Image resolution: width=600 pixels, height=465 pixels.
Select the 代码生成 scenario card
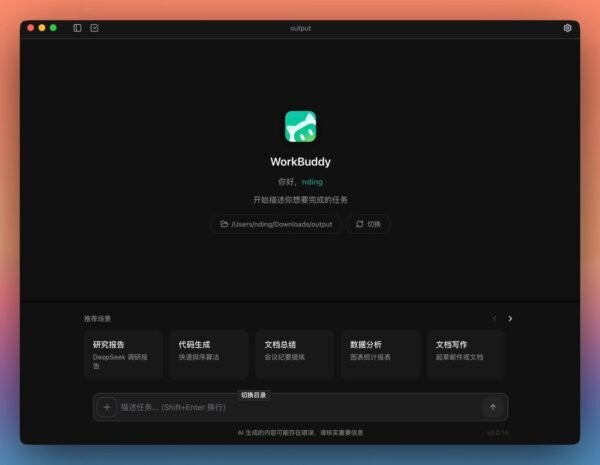(209, 354)
